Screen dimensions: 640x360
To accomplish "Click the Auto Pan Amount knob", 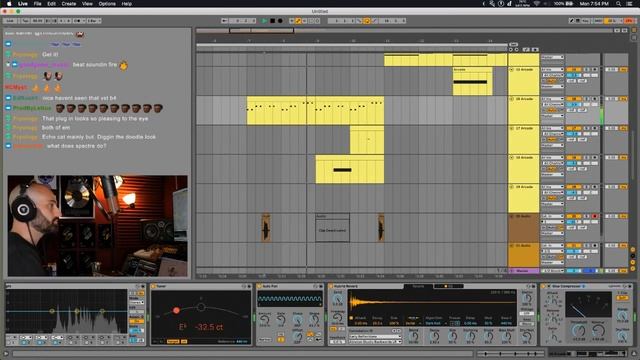I will point(264,320).
